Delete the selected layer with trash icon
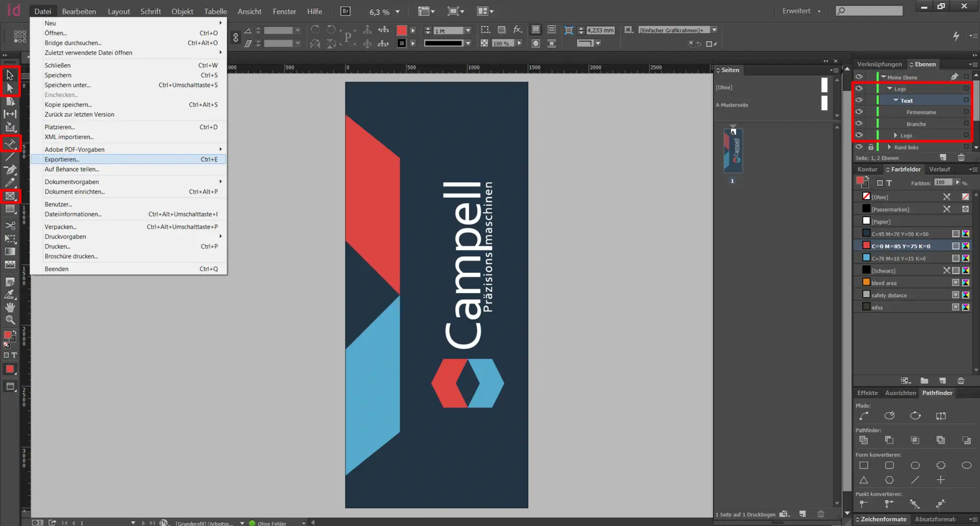The height and width of the screenshot is (526, 980). tap(961, 158)
